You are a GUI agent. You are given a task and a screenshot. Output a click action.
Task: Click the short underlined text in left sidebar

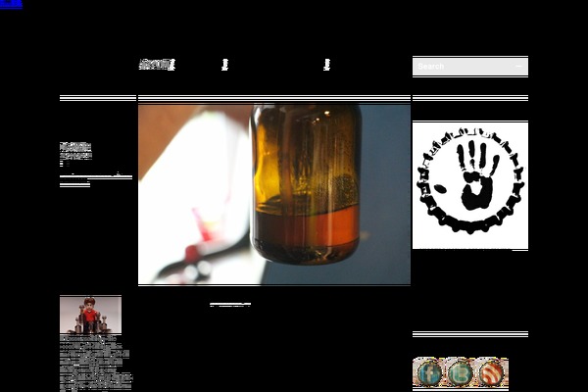click(74, 184)
